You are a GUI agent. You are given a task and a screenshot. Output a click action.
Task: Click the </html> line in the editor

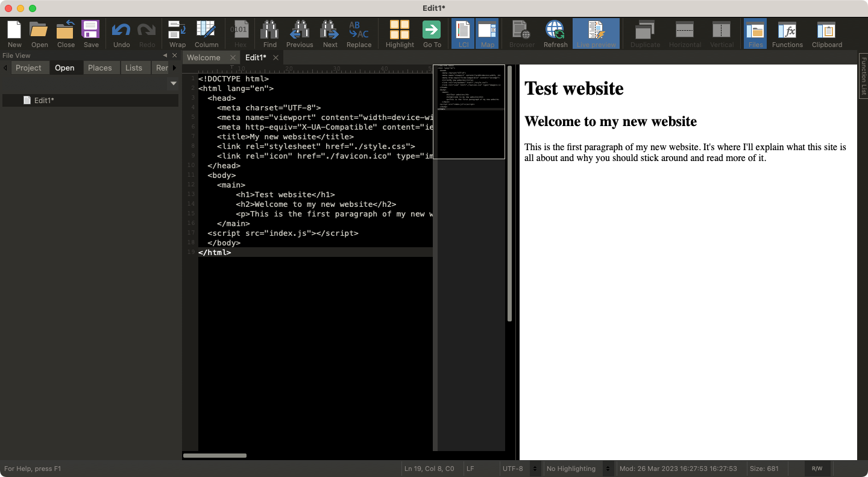[x=215, y=252]
